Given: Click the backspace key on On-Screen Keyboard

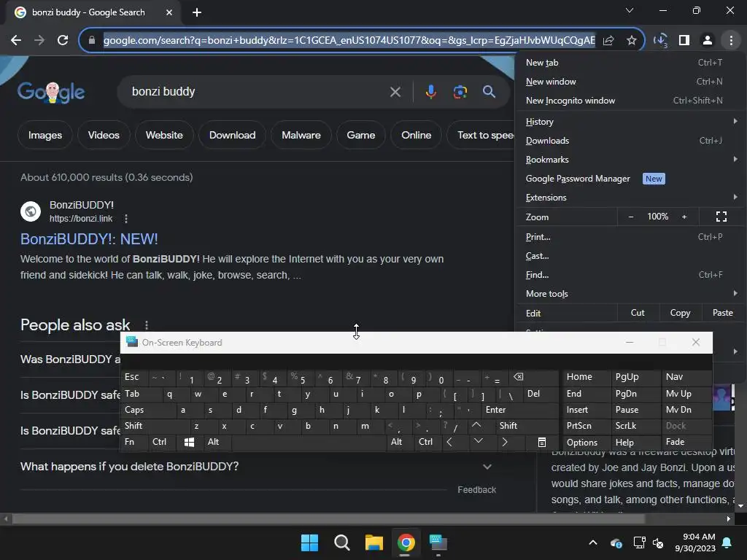Looking at the screenshot, I should (x=519, y=377).
